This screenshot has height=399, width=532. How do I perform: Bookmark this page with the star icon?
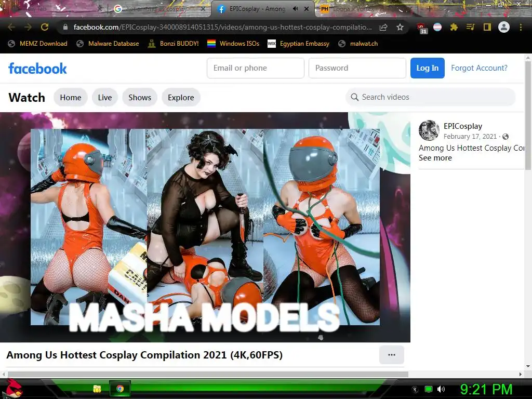(400, 27)
